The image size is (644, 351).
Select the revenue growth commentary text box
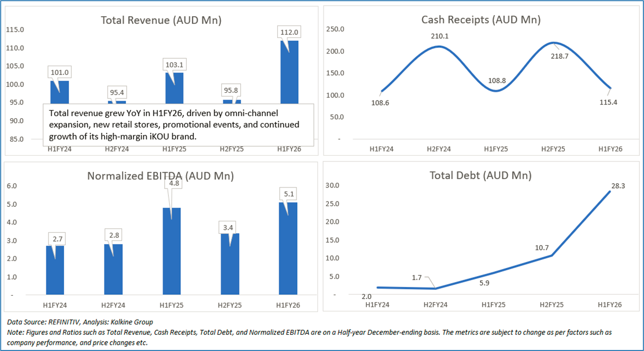pos(179,125)
